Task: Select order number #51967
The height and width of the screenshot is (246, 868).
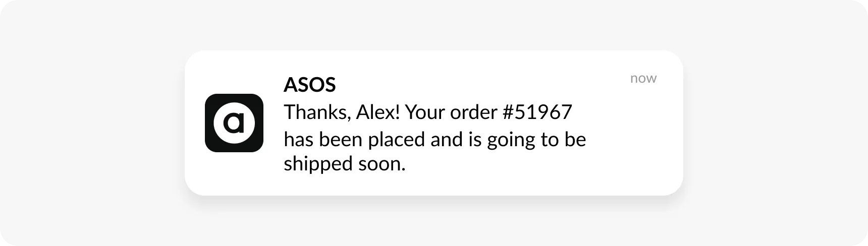Action: tap(537, 112)
